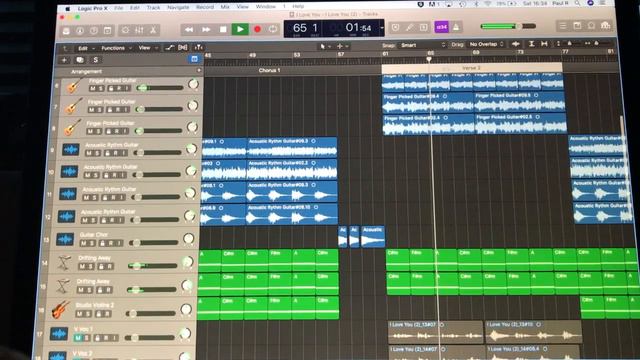Show automation view icon
The width and height of the screenshot is (640, 360).
click(x=169, y=48)
